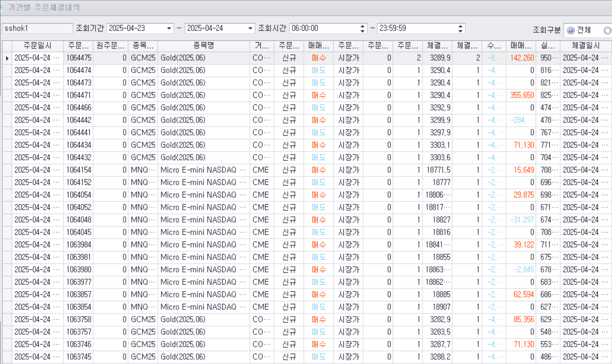Click profit value 39,122
Screen dimensions: 612x364
(524, 244)
